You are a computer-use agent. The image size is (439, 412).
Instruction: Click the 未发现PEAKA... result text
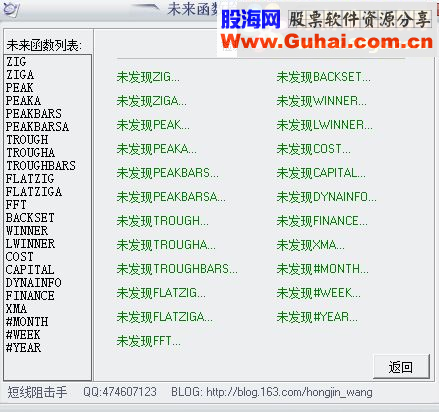click(x=157, y=149)
